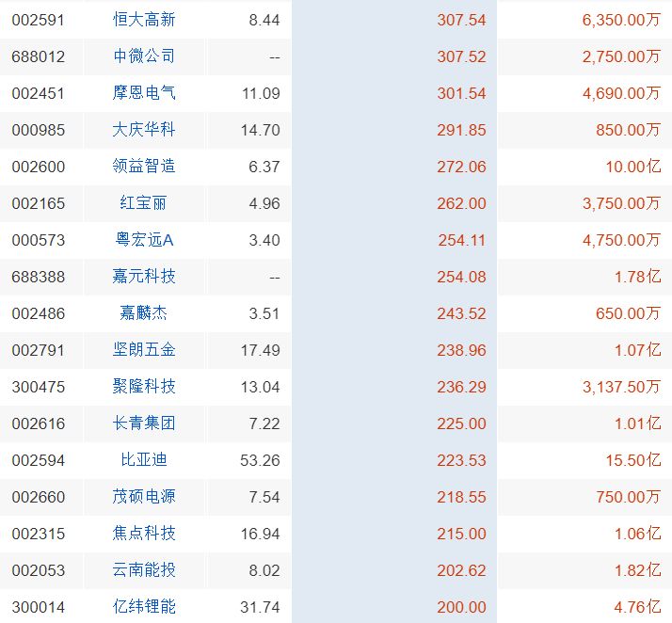Click the percentage value 200.00

pos(461,608)
